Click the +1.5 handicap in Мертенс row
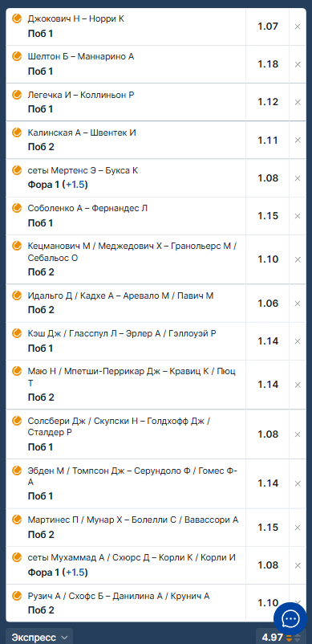Screen dimensions: 312x644 pos(75,185)
